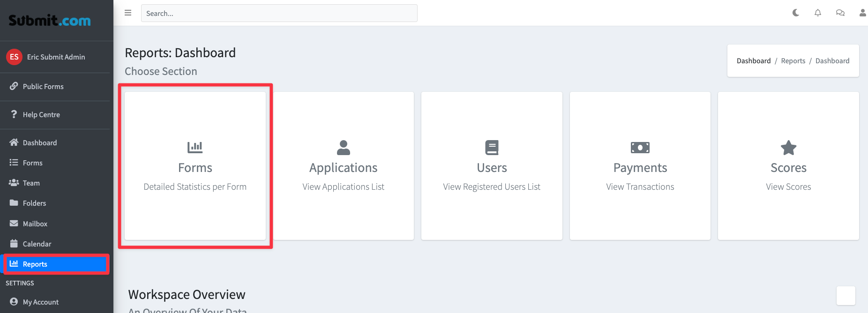Click the ES user avatar
The image size is (868, 313).
point(14,57)
